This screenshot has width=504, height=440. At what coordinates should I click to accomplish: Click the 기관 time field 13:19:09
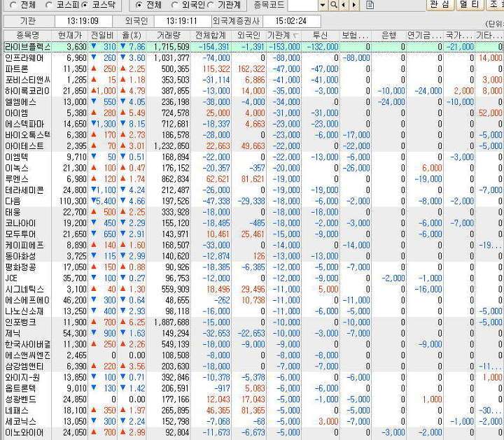tap(83, 21)
